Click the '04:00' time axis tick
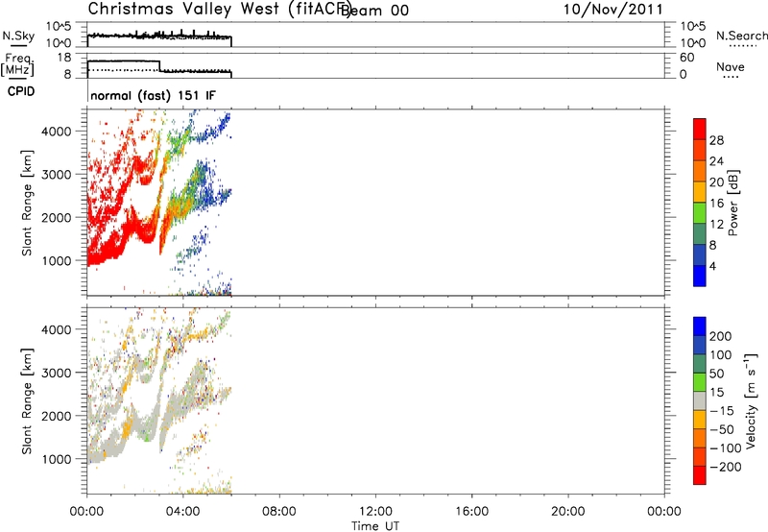 182,512
